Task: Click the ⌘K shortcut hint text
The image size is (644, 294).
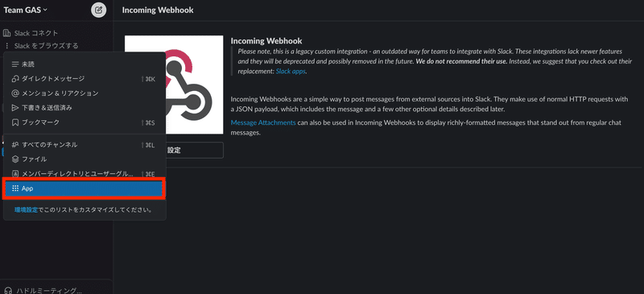Action: click(148, 79)
